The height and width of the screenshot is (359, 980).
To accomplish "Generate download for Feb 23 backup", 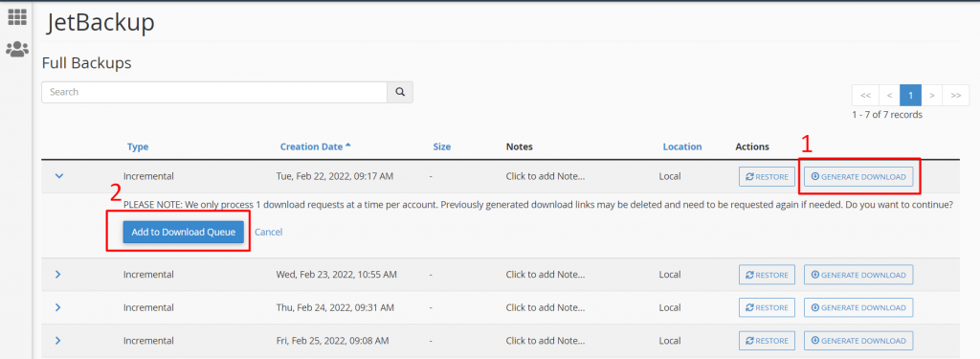I will pos(858,275).
